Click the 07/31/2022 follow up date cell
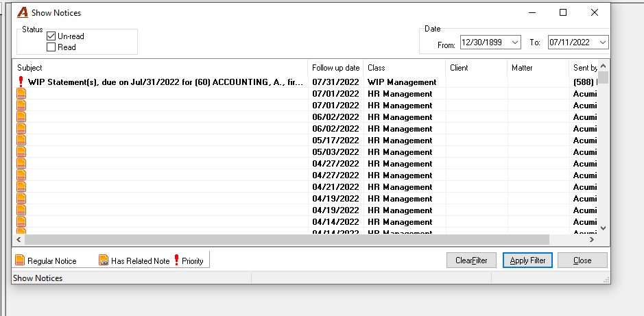 pos(335,82)
